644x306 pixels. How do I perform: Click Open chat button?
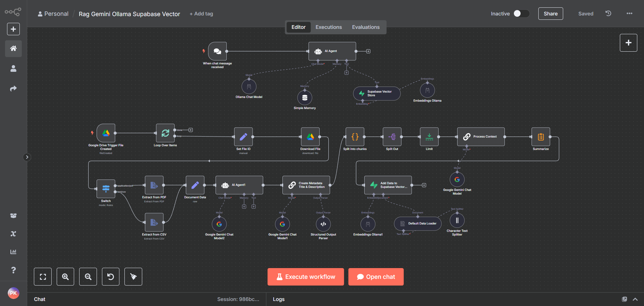click(376, 277)
